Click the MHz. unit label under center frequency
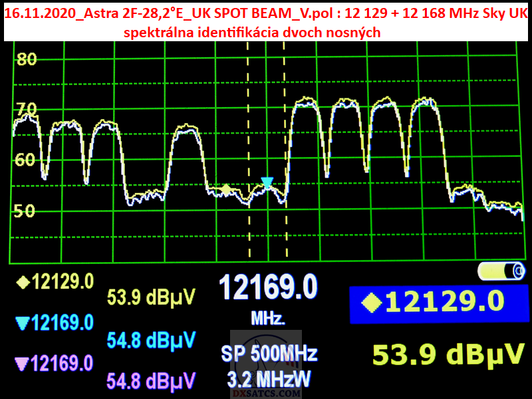Image resolution: width=532 pixels, height=399 pixels. [268, 319]
